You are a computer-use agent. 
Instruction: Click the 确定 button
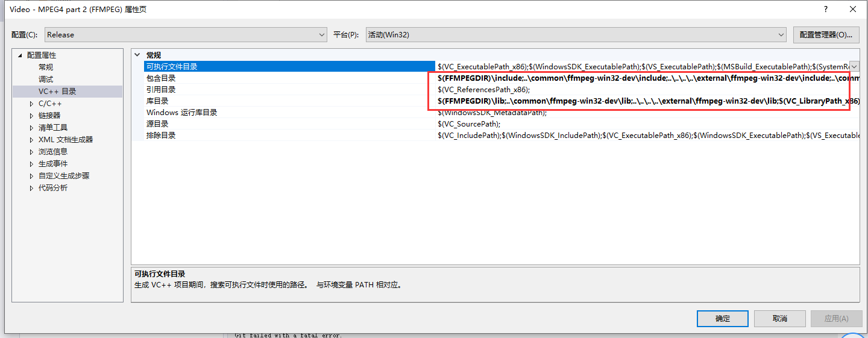pyautogui.click(x=723, y=319)
